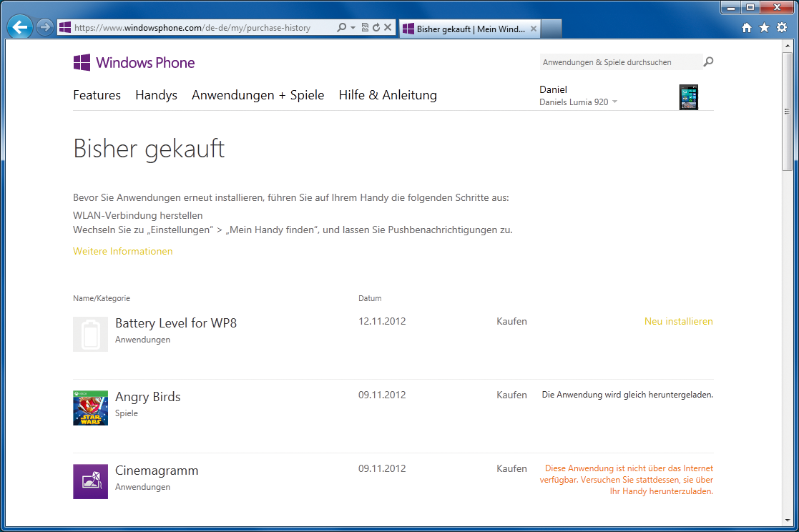Focus the 'Anwendungen & Spiele durchsuchen' search box
This screenshot has width=799, height=532.
pyautogui.click(x=620, y=62)
